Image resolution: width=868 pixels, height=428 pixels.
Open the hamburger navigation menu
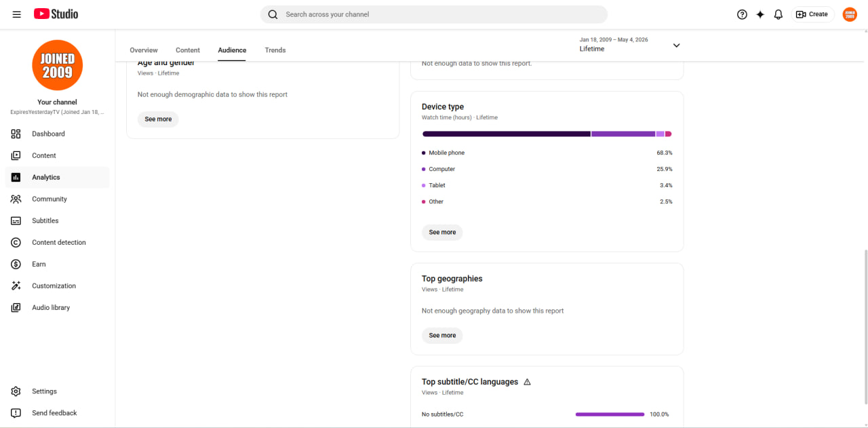[17, 14]
